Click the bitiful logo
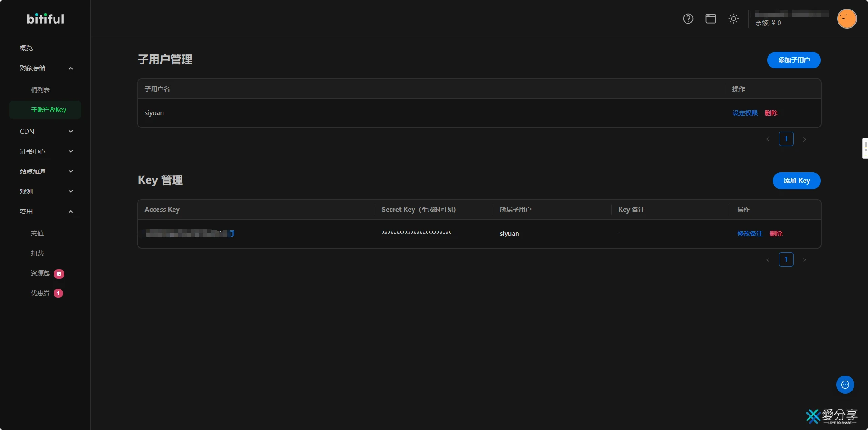Screen dimensions: 868x430 click(45, 19)
